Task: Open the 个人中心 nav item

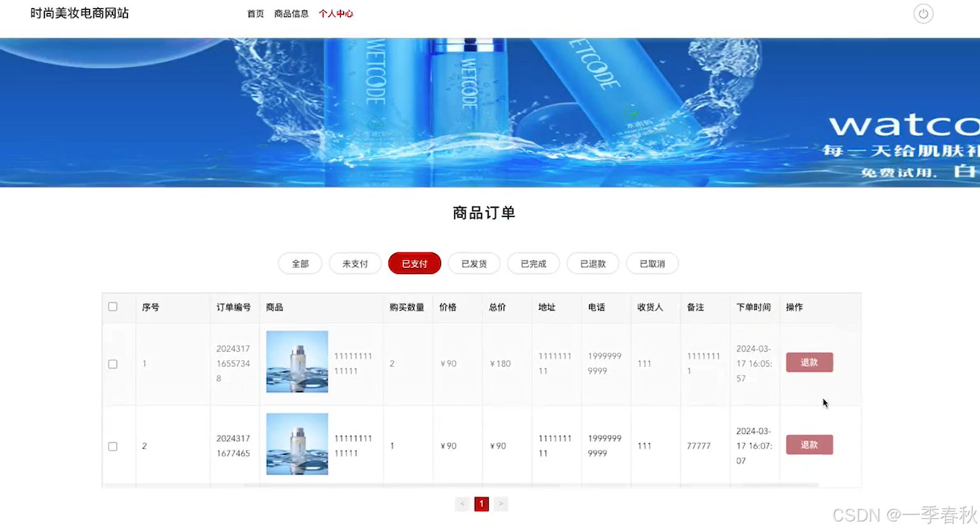Action: point(336,14)
